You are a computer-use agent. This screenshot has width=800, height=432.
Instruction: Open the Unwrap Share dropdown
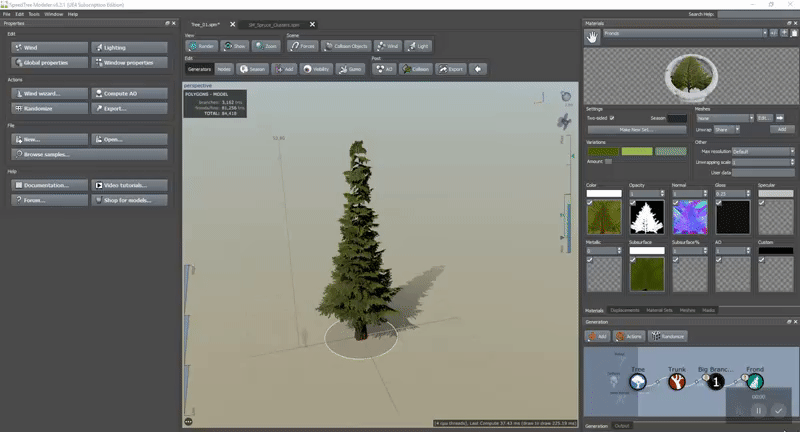(x=726, y=129)
